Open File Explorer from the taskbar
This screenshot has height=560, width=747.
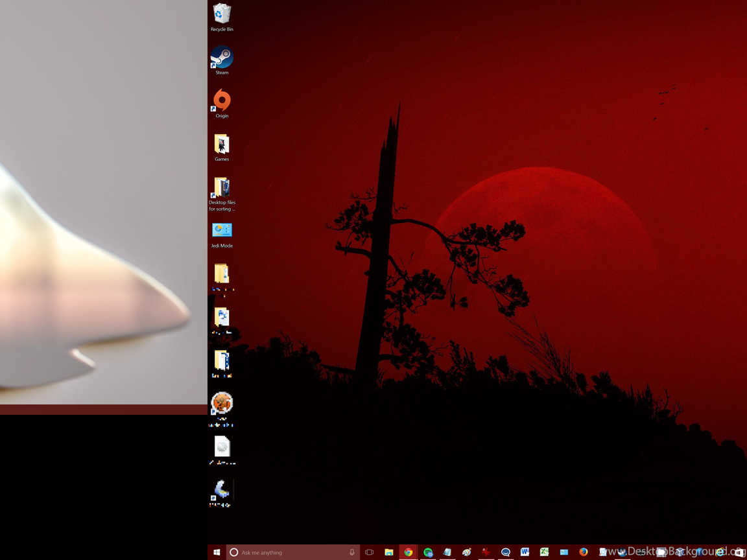tap(388, 552)
